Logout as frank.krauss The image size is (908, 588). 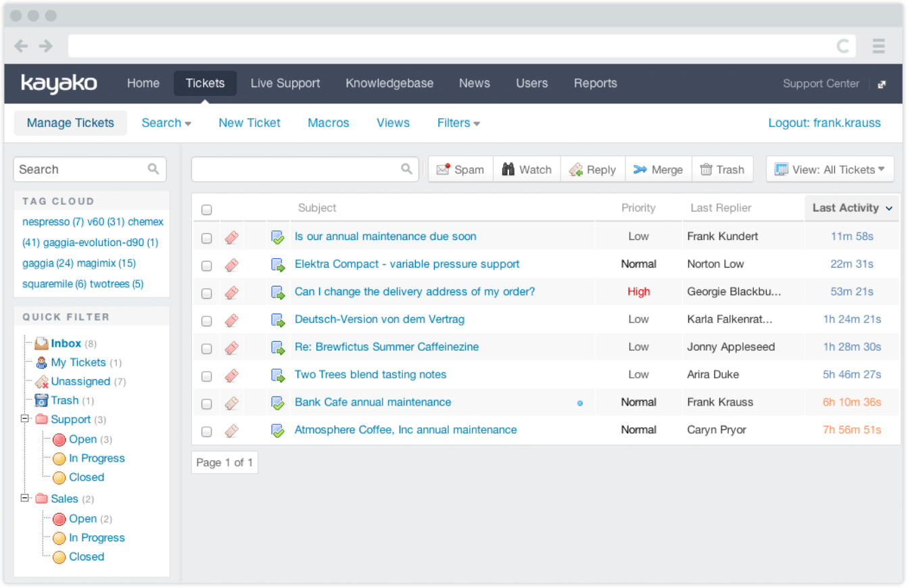[x=824, y=122]
